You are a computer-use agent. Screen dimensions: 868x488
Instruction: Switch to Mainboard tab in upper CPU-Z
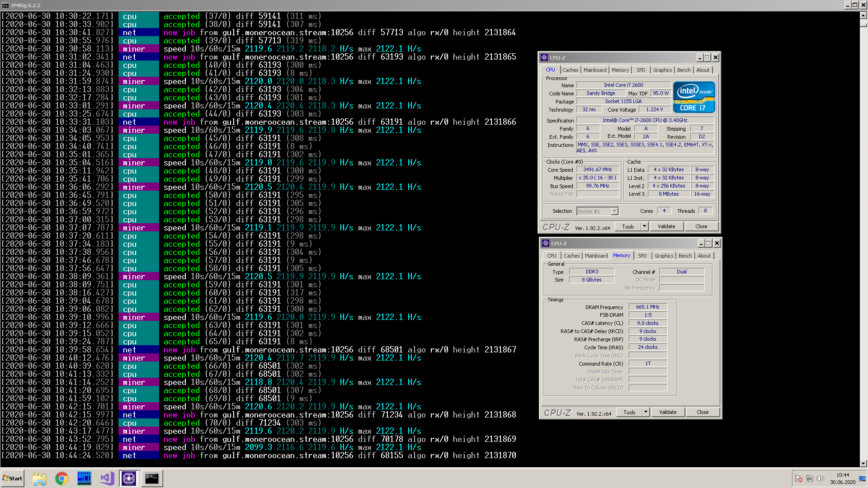click(594, 70)
